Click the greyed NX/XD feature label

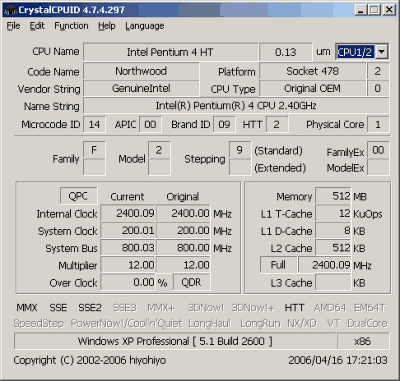(302, 323)
